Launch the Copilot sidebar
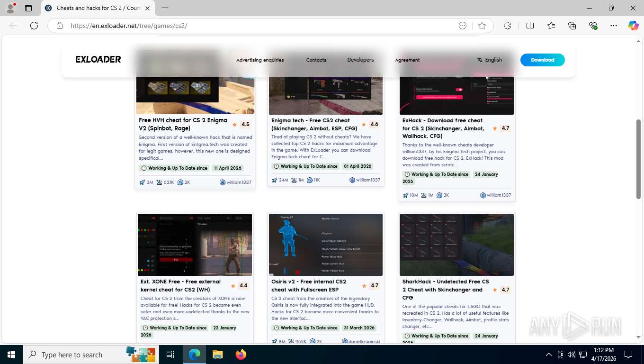The width and height of the screenshot is (644, 364). click(633, 26)
